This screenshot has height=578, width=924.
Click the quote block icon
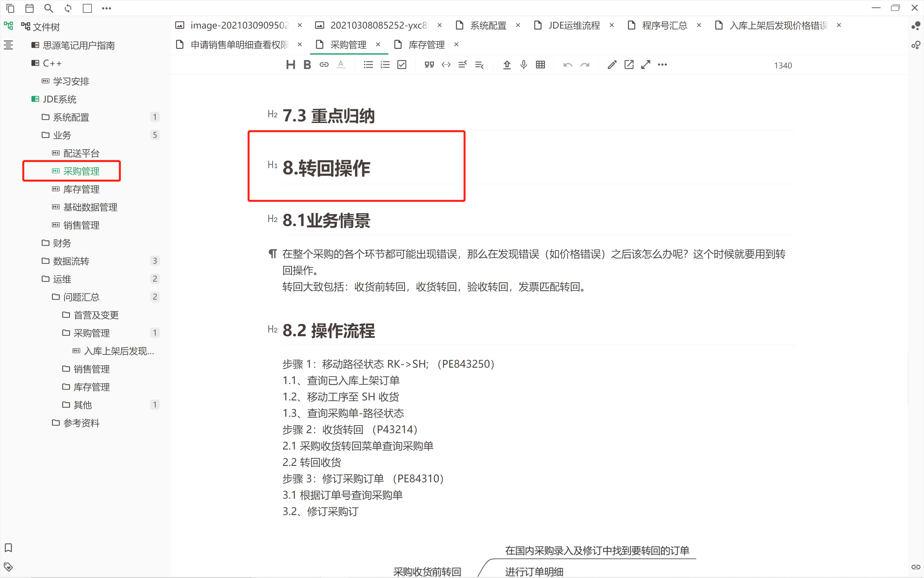(x=429, y=65)
